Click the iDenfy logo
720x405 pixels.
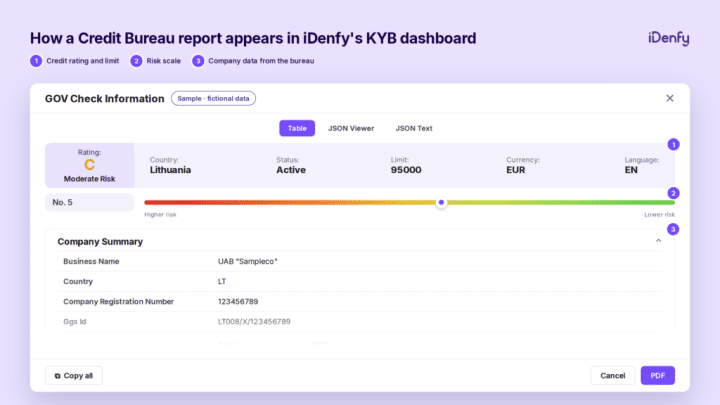(669, 38)
